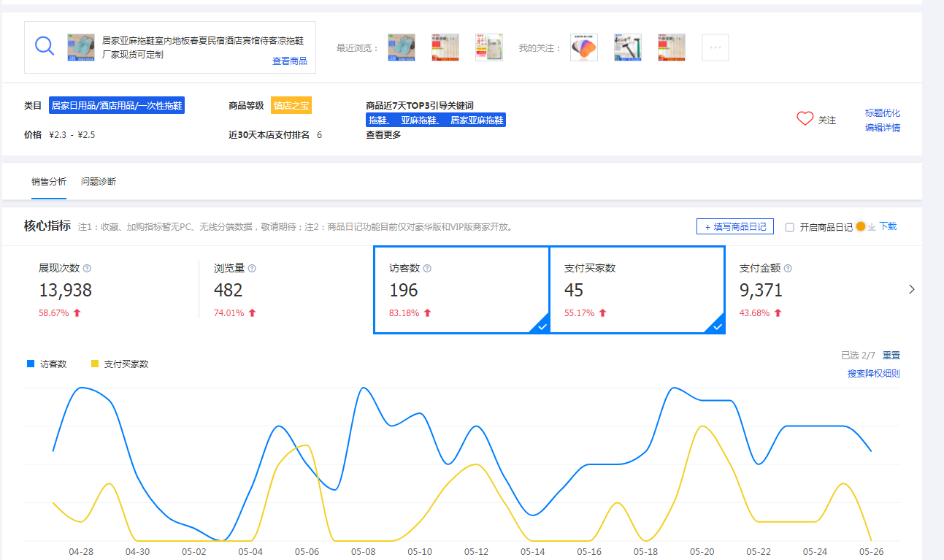Show next metrics with right chevron
This screenshot has height=560, width=944.
(x=911, y=289)
